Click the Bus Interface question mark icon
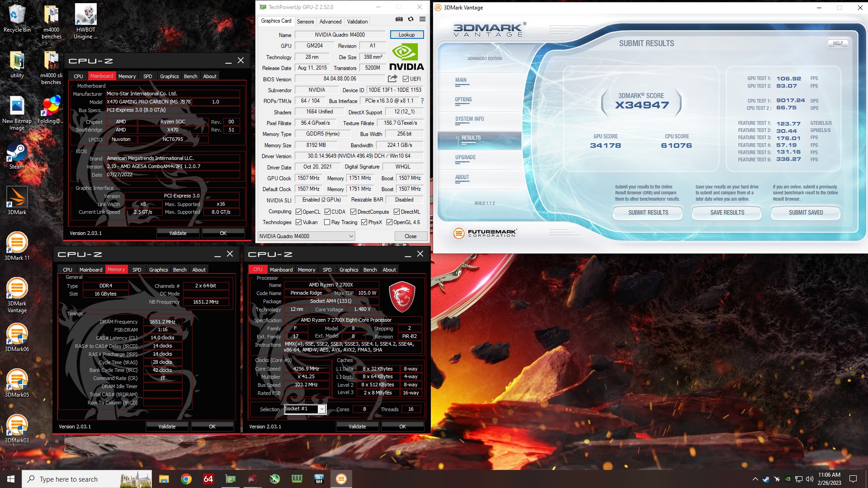The image size is (868, 488). coord(422,101)
